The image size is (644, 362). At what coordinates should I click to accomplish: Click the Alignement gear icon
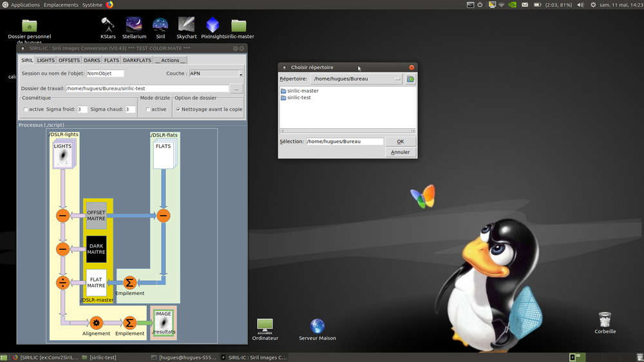96,323
